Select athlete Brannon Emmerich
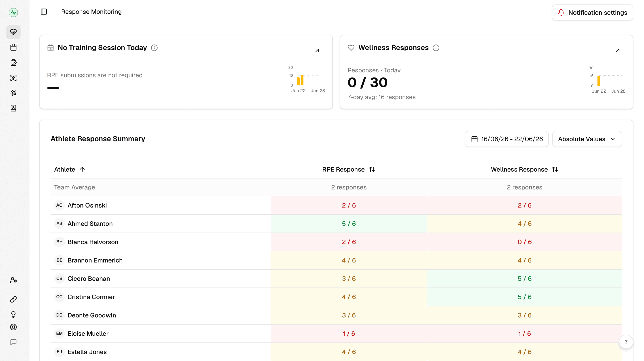Screen dimensions: 644x361 [x=95, y=260]
